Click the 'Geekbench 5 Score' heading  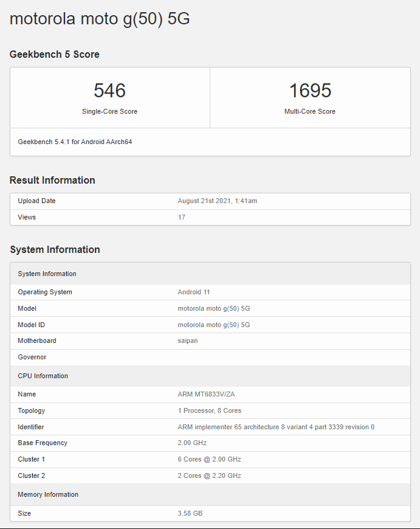pyautogui.click(x=54, y=54)
